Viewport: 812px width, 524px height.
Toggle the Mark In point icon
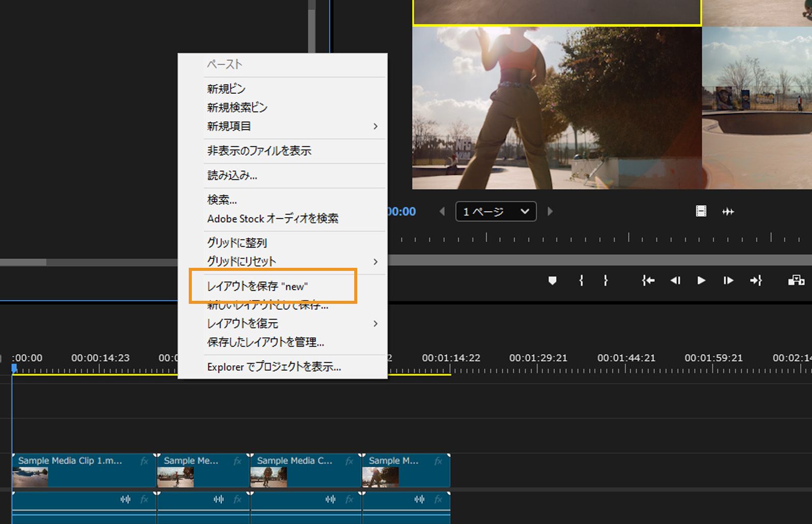tap(581, 281)
